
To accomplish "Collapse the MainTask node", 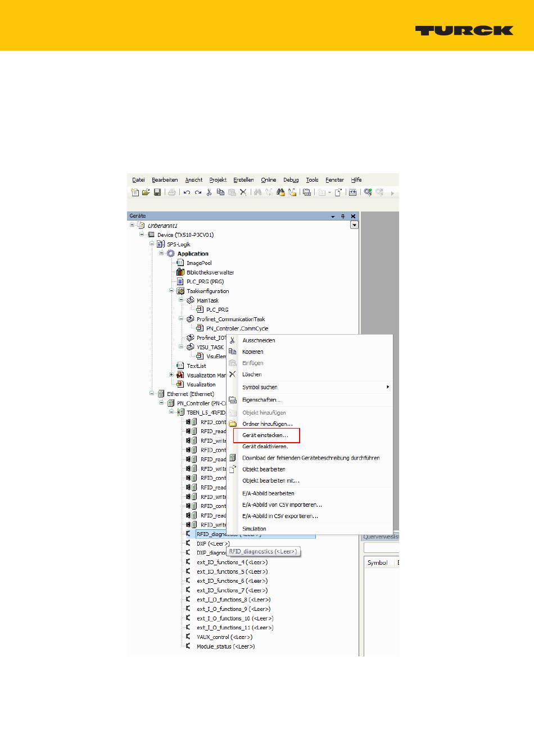I will click(x=181, y=300).
